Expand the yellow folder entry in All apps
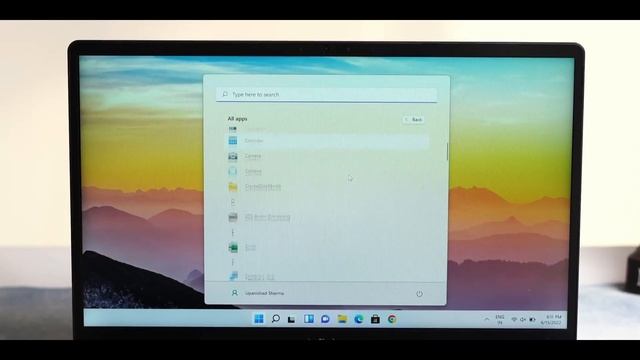The width and height of the screenshot is (640, 360). tap(327, 187)
